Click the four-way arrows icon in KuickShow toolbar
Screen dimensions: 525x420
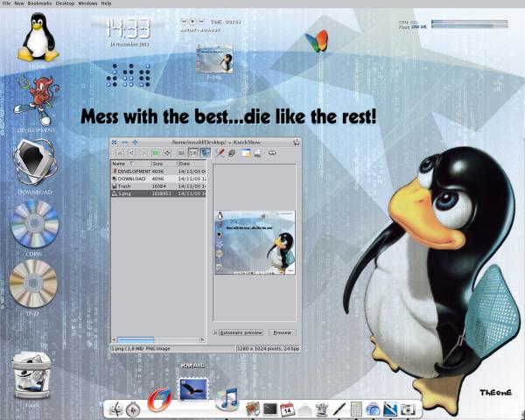(167, 153)
